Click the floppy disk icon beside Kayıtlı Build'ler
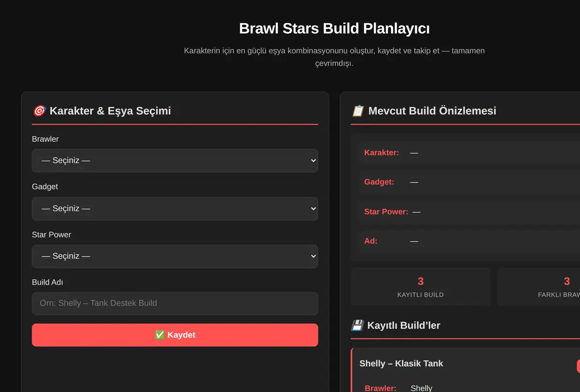Image resolution: width=580 pixels, height=392 pixels. [357, 325]
